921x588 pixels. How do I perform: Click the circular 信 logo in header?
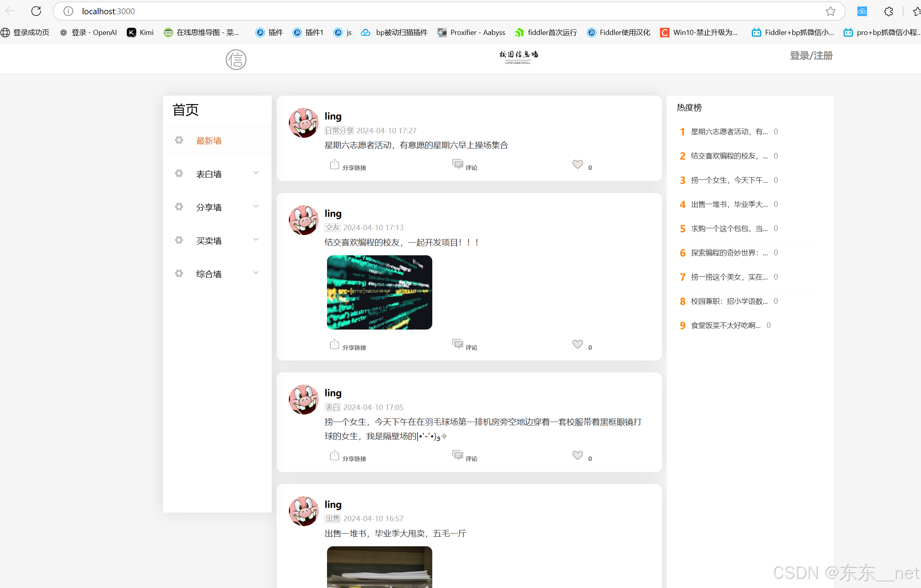[x=236, y=60]
